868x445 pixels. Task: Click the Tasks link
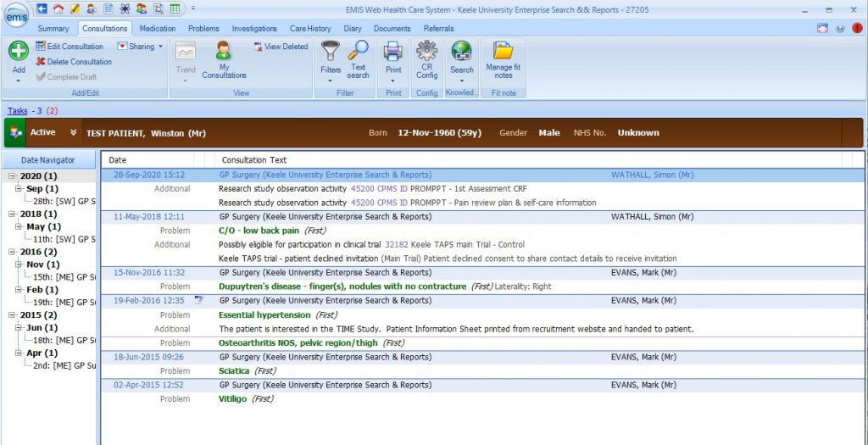18,111
